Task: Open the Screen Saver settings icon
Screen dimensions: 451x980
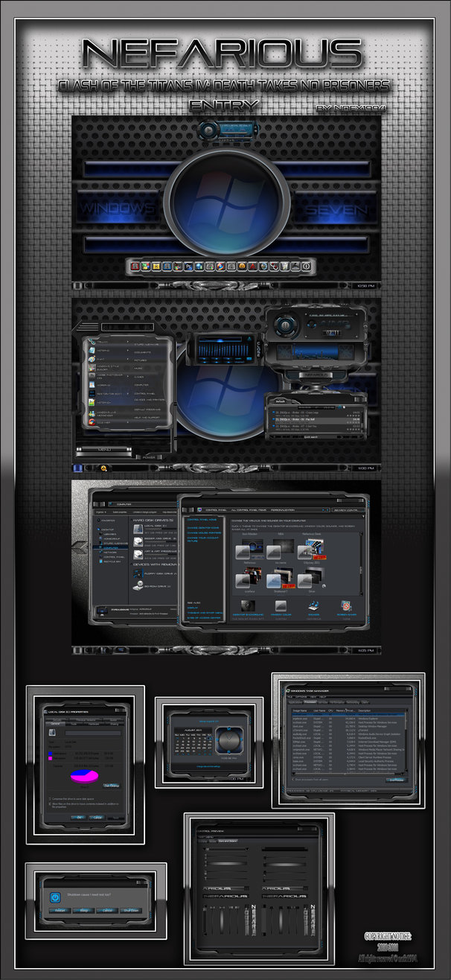Action: coord(346,605)
